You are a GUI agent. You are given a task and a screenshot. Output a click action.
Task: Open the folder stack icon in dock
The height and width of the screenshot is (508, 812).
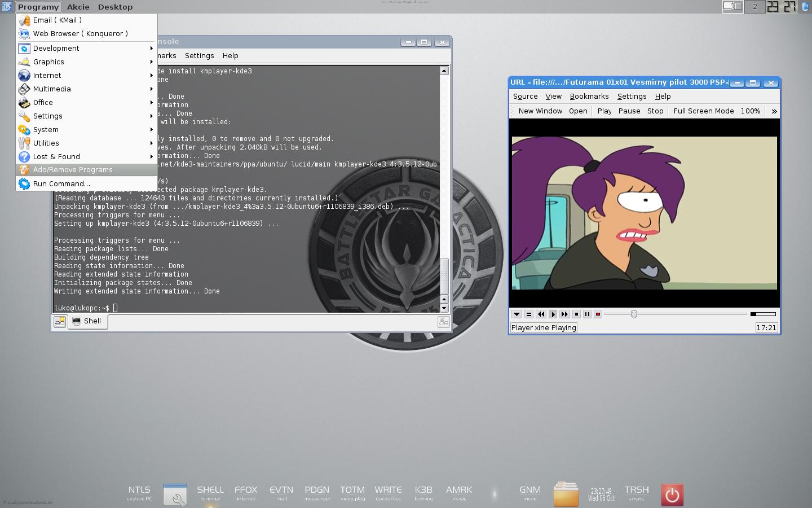(x=566, y=494)
